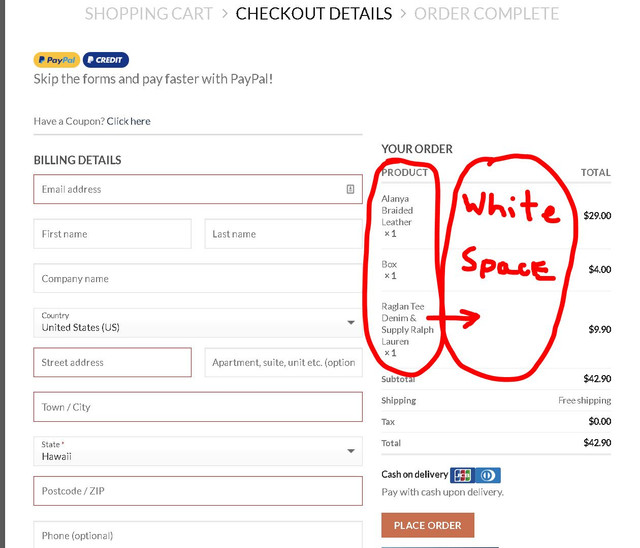Click the Diners Club card icon
The width and height of the screenshot is (640, 548).
[x=488, y=475]
